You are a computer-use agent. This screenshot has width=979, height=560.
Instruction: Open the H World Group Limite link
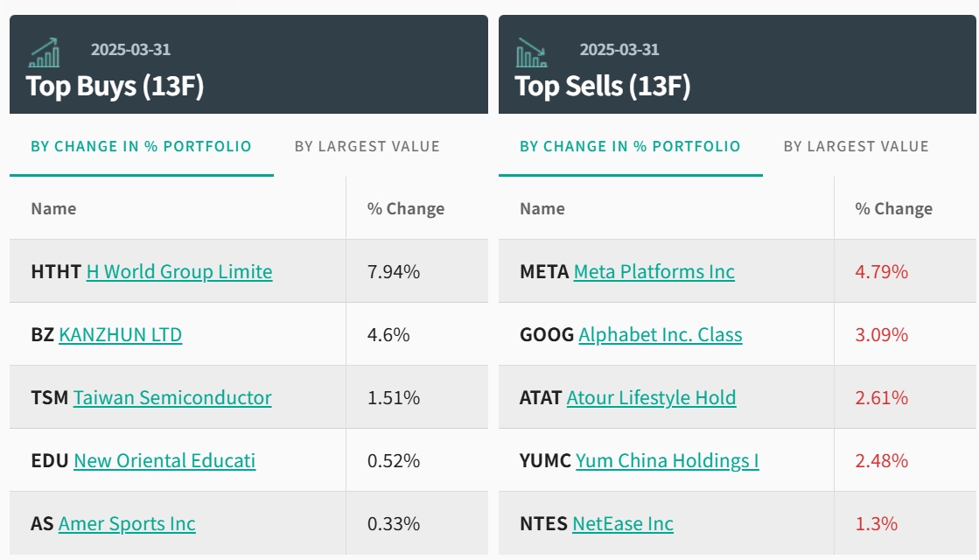click(179, 272)
